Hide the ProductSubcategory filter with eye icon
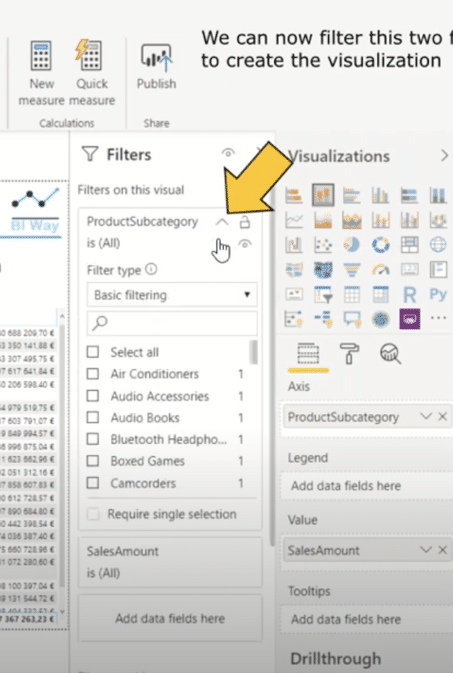The height and width of the screenshot is (673, 453). coord(245,244)
